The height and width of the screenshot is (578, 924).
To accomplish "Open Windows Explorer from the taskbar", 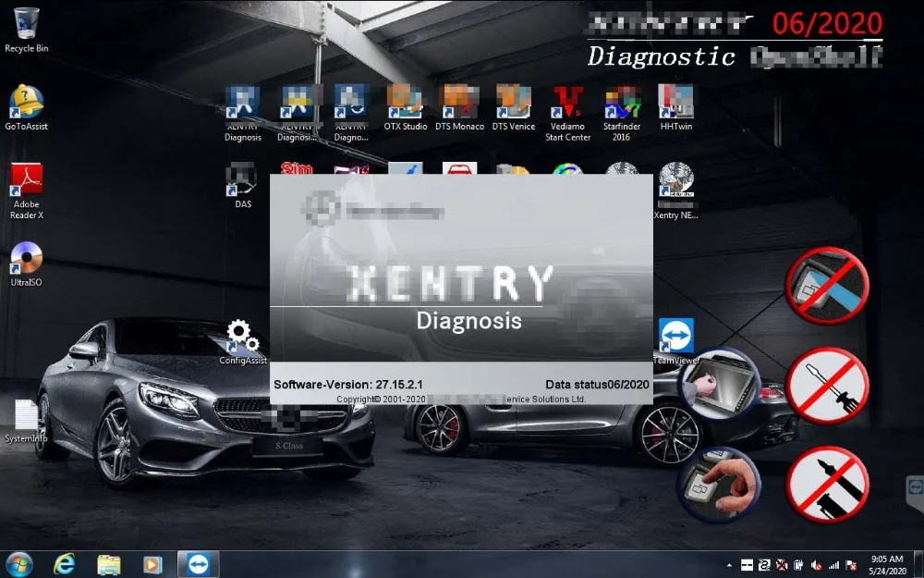I will click(x=108, y=565).
